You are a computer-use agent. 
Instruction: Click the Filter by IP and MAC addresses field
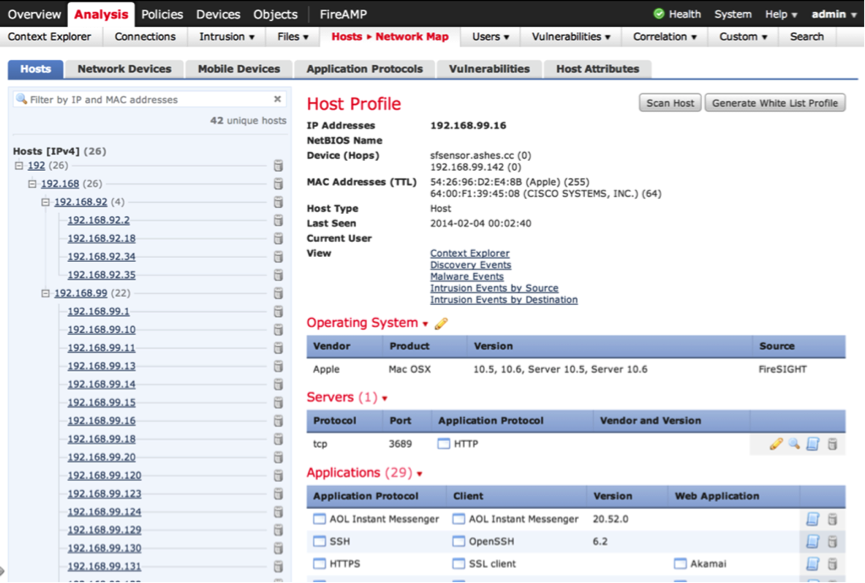[x=149, y=99]
